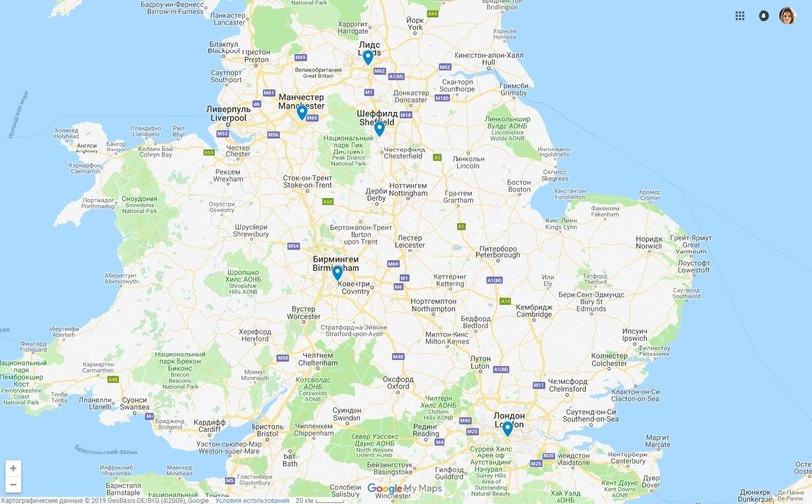The image size is (812, 504).
Task: Click the Peak District National Park label
Action: 348,151
